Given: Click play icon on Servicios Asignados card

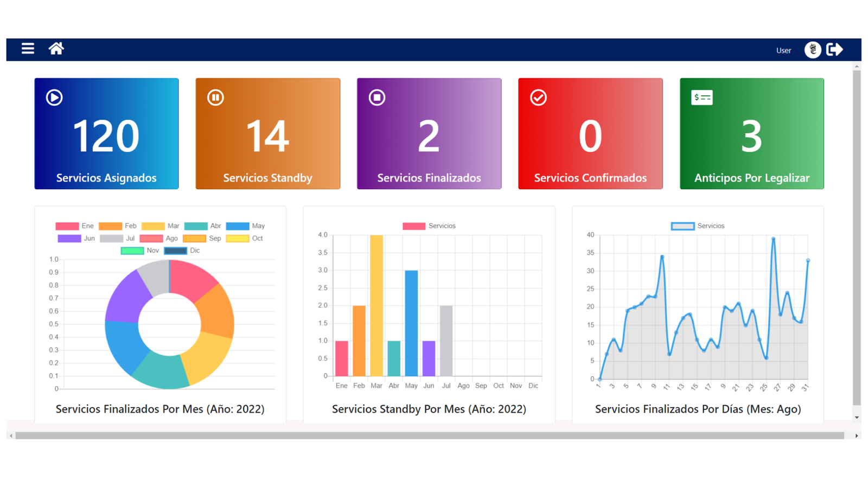Looking at the screenshot, I should tap(54, 98).
